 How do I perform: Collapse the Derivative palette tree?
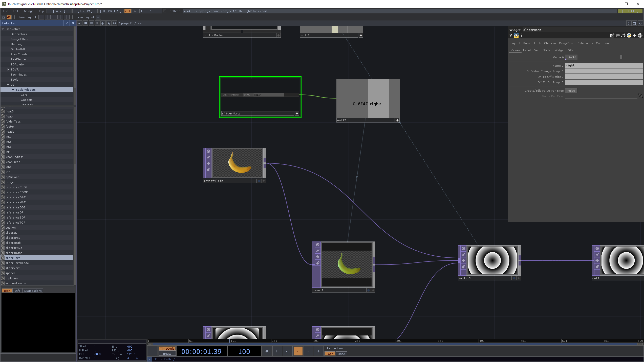(3, 29)
